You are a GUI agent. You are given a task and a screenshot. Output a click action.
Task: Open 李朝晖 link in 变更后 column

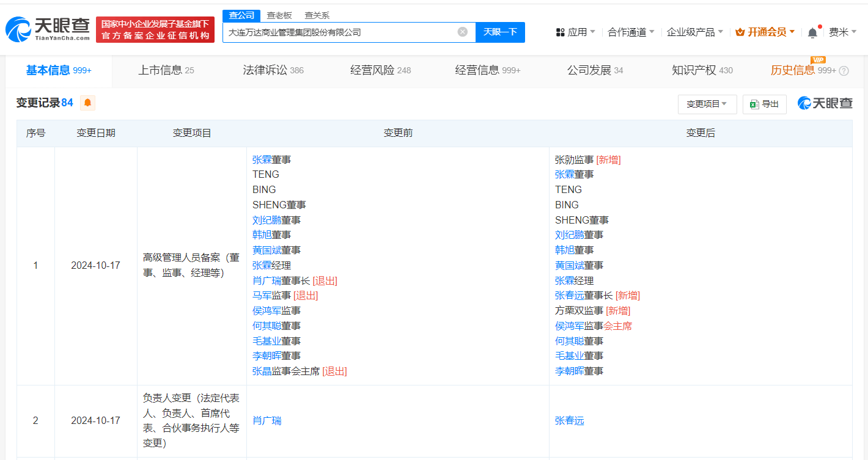pos(570,371)
